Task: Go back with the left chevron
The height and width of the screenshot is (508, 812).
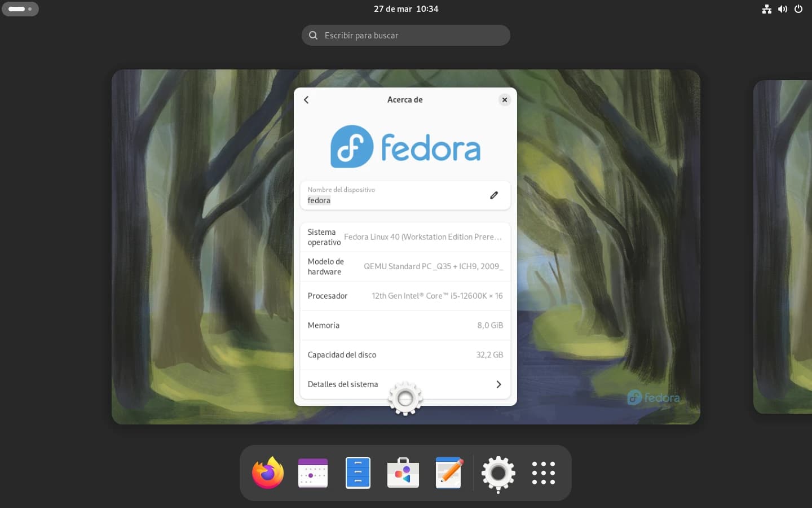Action: pyautogui.click(x=306, y=100)
